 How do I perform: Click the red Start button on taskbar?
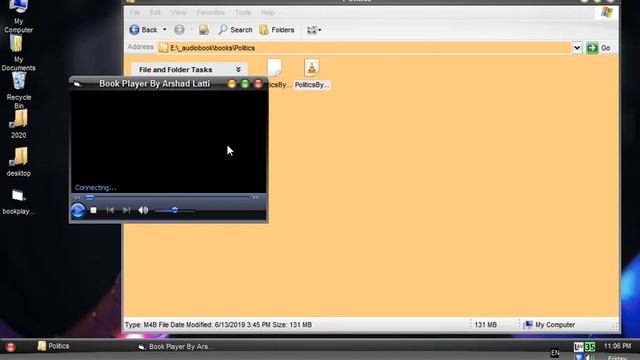tap(11, 347)
